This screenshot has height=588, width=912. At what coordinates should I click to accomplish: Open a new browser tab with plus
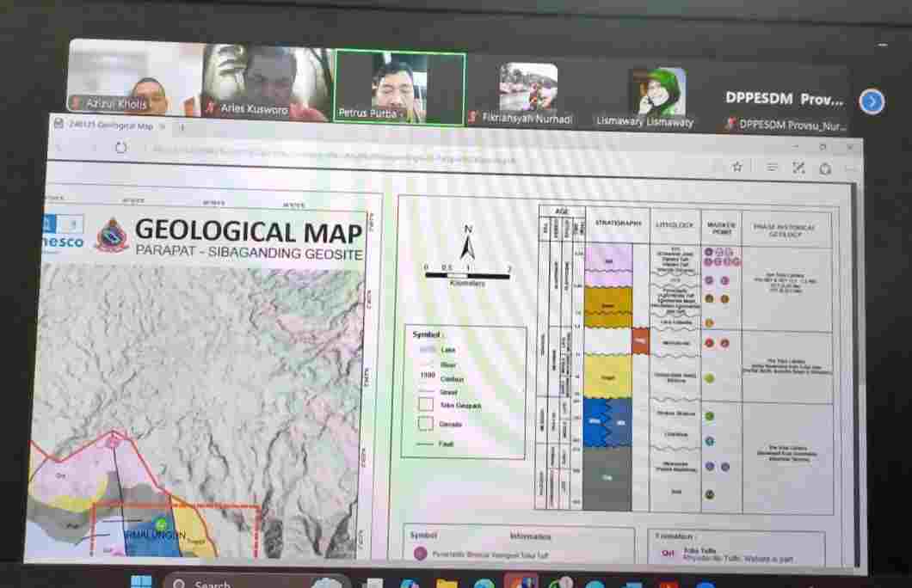[x=182, y=126]
